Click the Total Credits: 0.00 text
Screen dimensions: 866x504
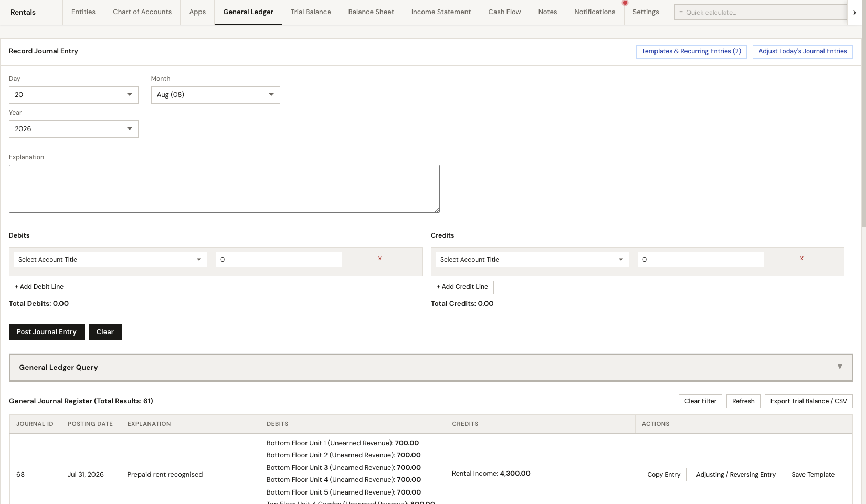pos(462,304)
